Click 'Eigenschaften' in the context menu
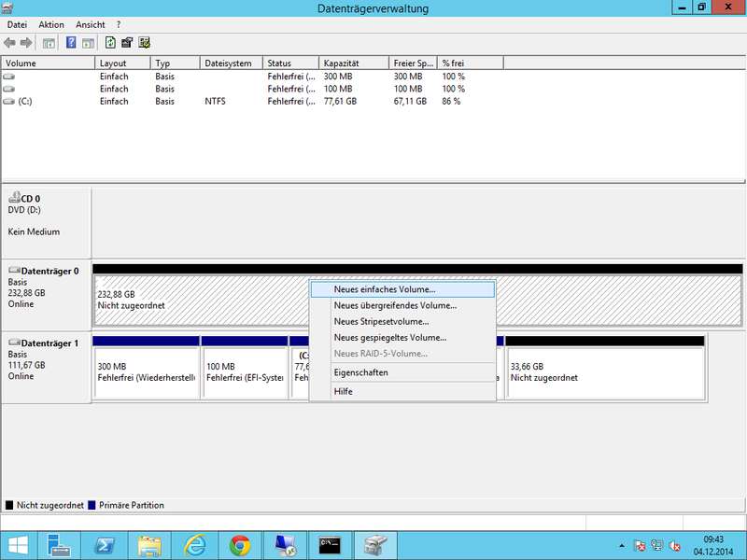Screen dimensions: 747x560 (x=360, y=372)
